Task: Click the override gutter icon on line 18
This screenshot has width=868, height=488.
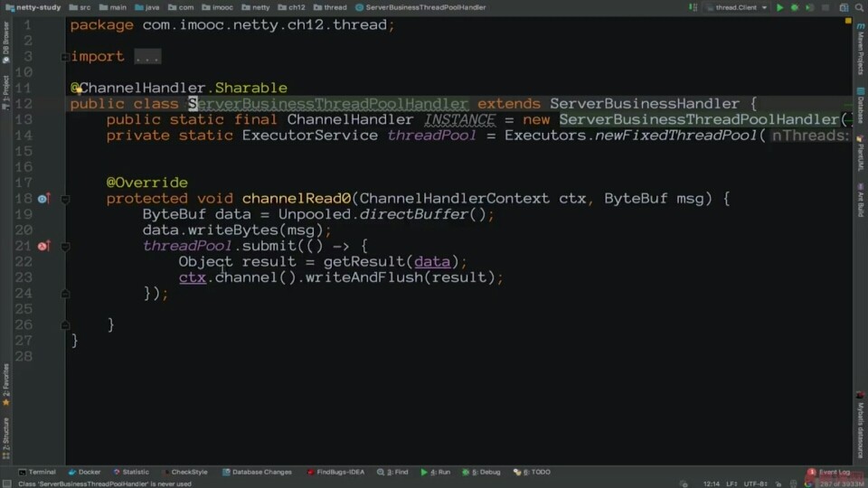Action: [x=43, y=198]
